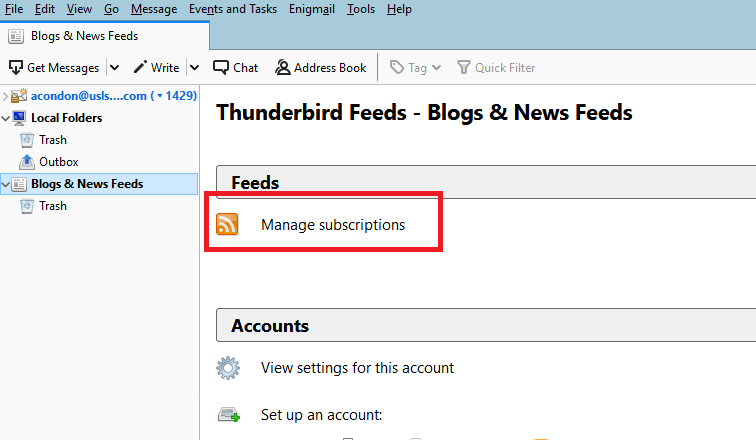Click the Outbox tray icon

(27, 162)
